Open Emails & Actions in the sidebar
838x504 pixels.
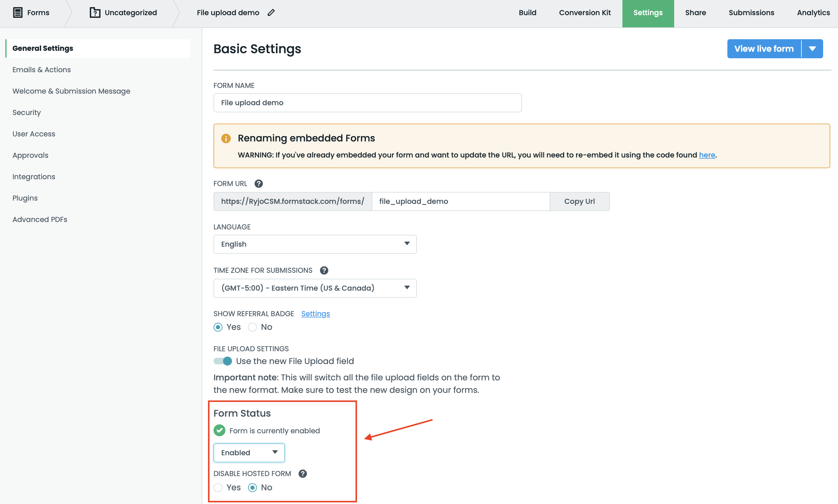[x=42, y=70]
